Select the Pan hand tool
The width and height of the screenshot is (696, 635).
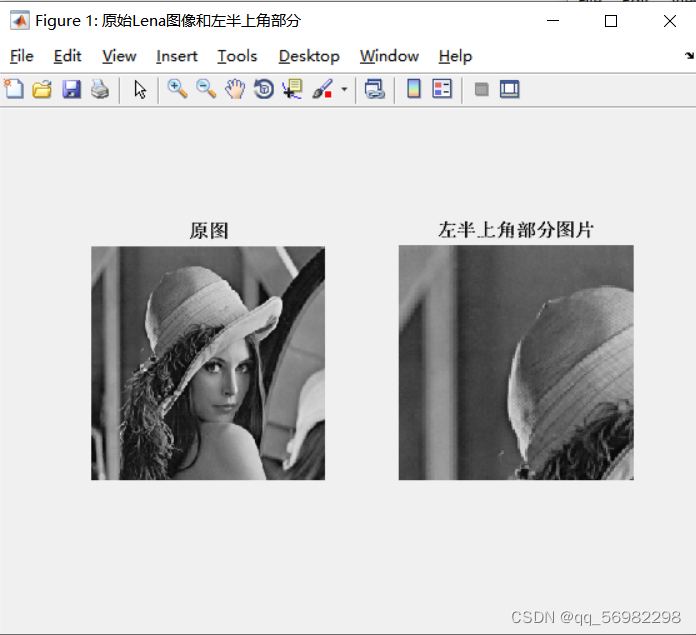pyautogui.click(x=235, y=89)
